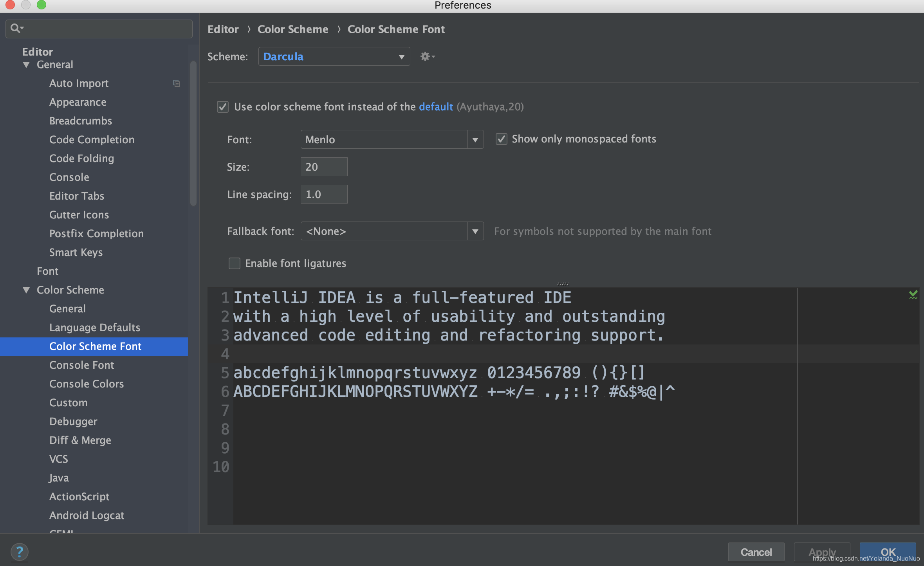This screenshot has height=566, width=924.
Task: Select Code Completion in settings tree
Action: [92, 140]
